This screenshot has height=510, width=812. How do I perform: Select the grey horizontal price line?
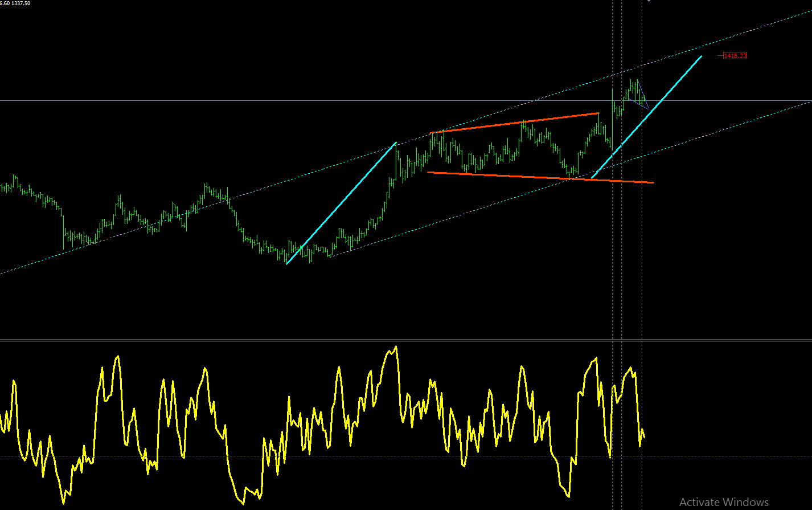coord(406,101)
